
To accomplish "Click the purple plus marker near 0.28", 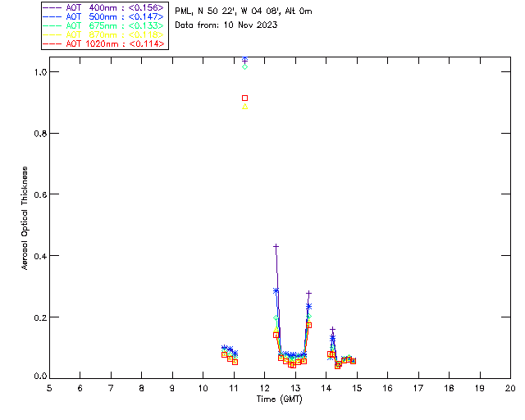I will tap(308, 294).
